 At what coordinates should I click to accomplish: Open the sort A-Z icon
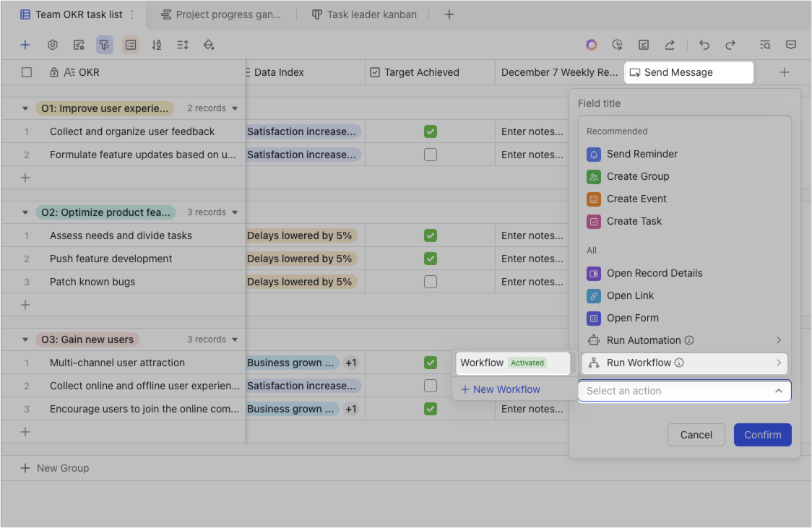click(156, 45)
